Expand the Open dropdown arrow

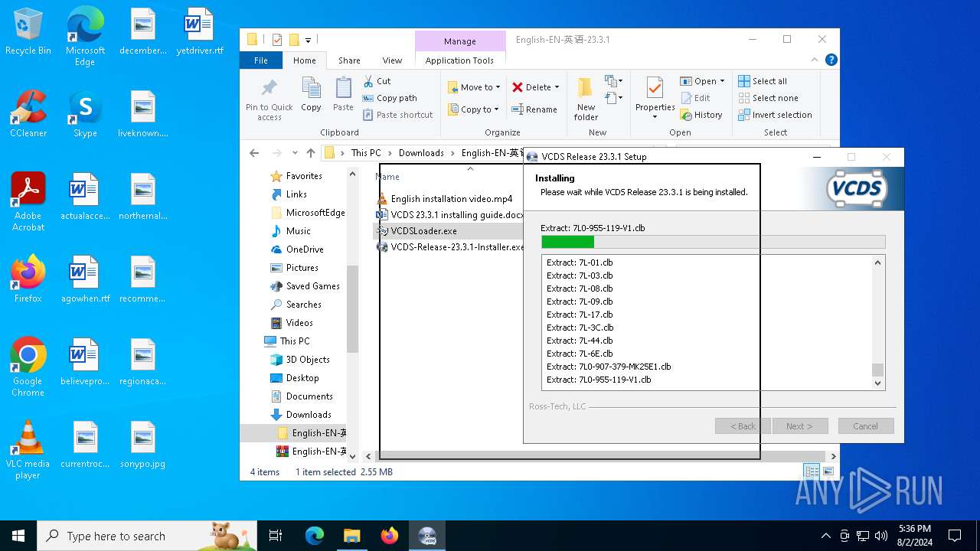(722, 81)
